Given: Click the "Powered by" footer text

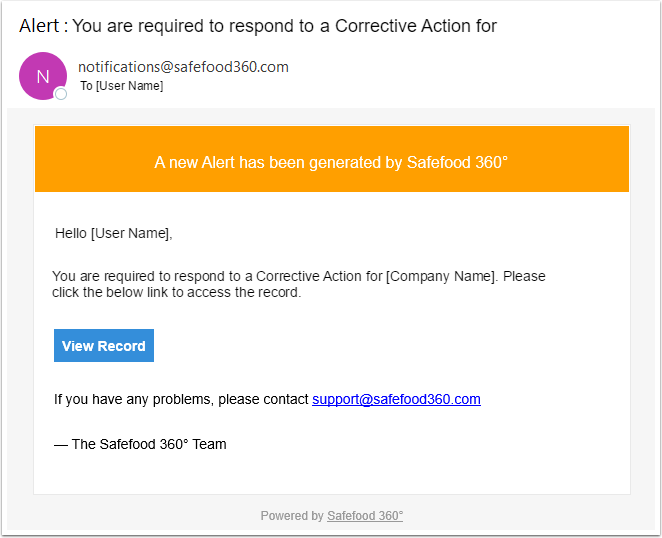Looking at the screenshot, I should [x=292, y=516].
